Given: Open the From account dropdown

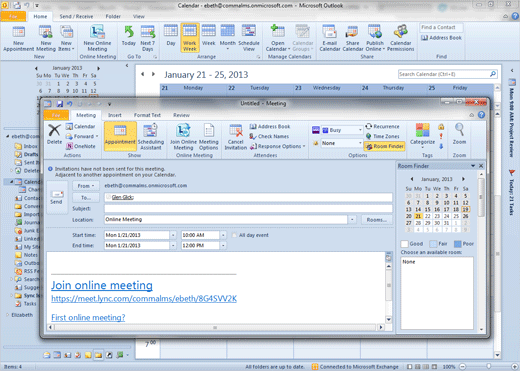Looking at the screenshot, I should tap(86, 186).
